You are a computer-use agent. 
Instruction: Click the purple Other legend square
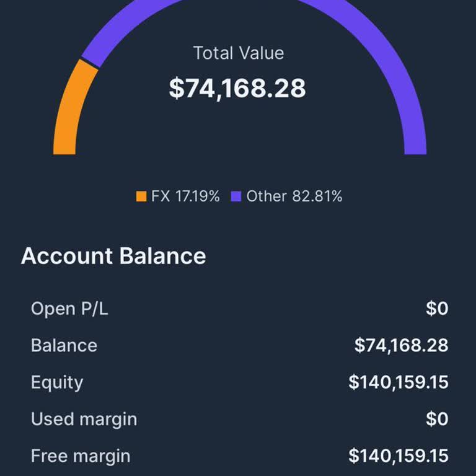click(x=236, y=197)
